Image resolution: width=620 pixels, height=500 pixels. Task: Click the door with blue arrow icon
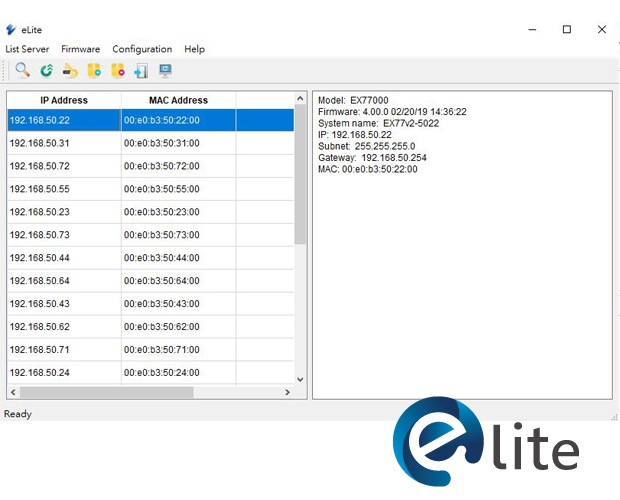(x=141, y=71)
